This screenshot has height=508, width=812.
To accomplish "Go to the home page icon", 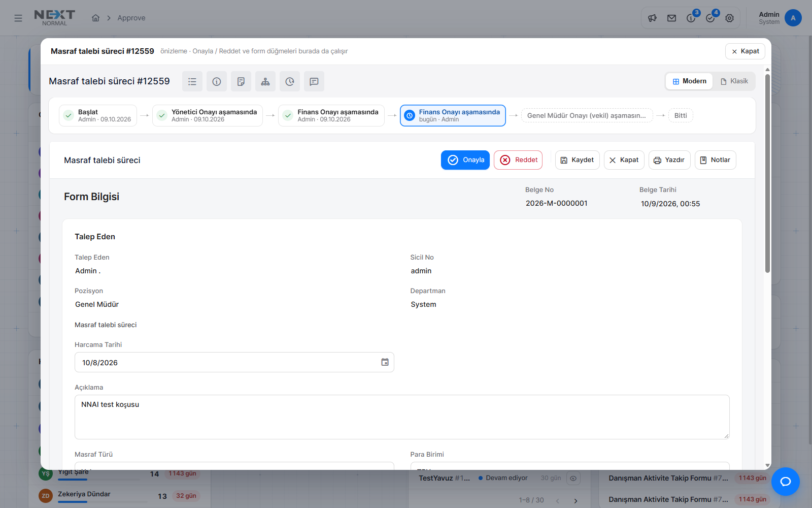I will 95,18.
